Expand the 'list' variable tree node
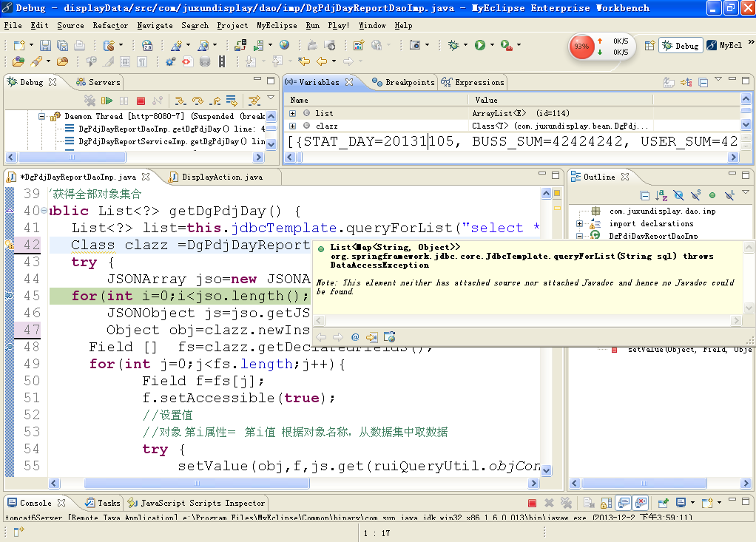 (x=293, y=113)
